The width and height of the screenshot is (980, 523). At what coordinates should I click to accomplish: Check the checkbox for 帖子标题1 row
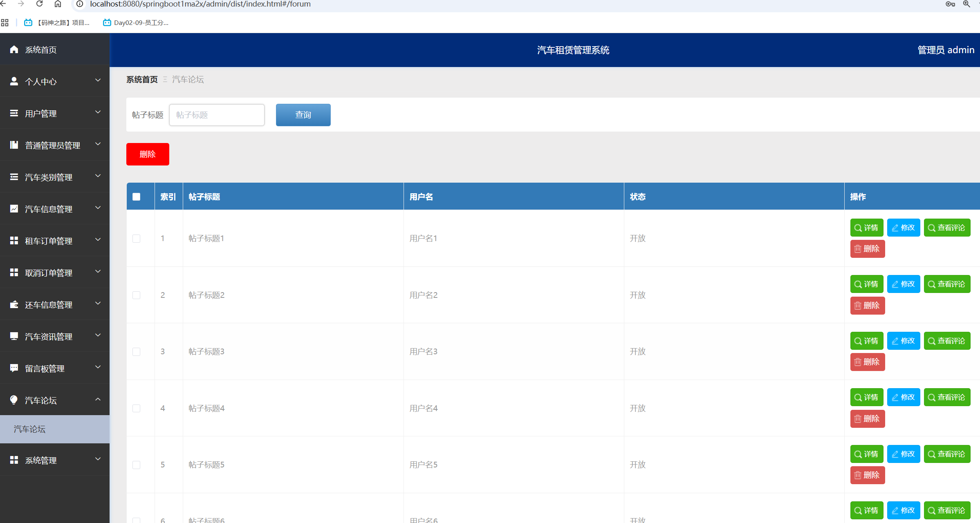pyautogui.click(x=137, y=239)
